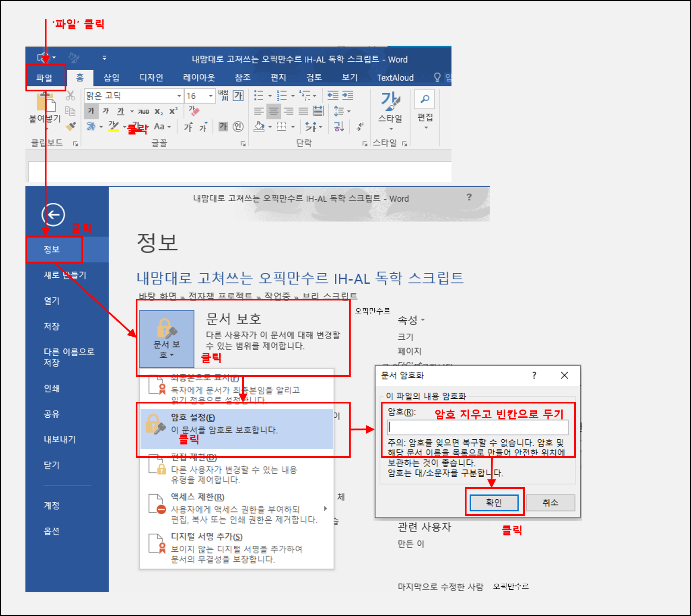691x616 pixels.
Task: Toggle Subscript formatting
Action: click(x=159, y=111)
